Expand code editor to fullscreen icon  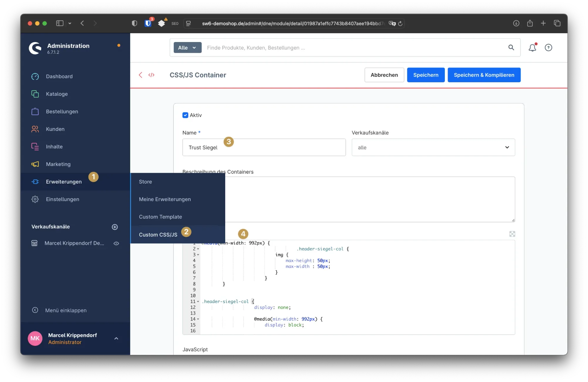click(x=512, y=234)
